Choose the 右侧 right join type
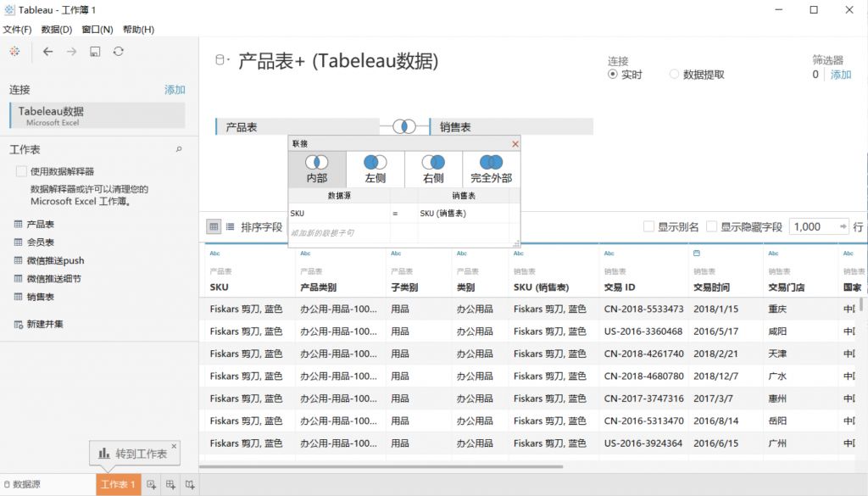The height and width of the screenshot is (496, 868). tap(433, 170)
